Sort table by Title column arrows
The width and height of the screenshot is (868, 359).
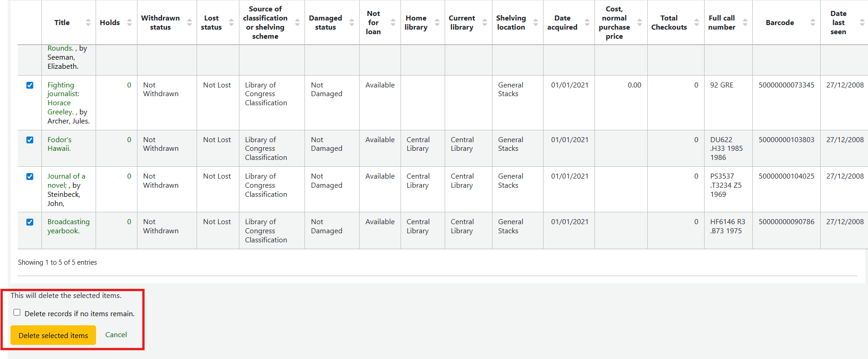pos(88,22)
